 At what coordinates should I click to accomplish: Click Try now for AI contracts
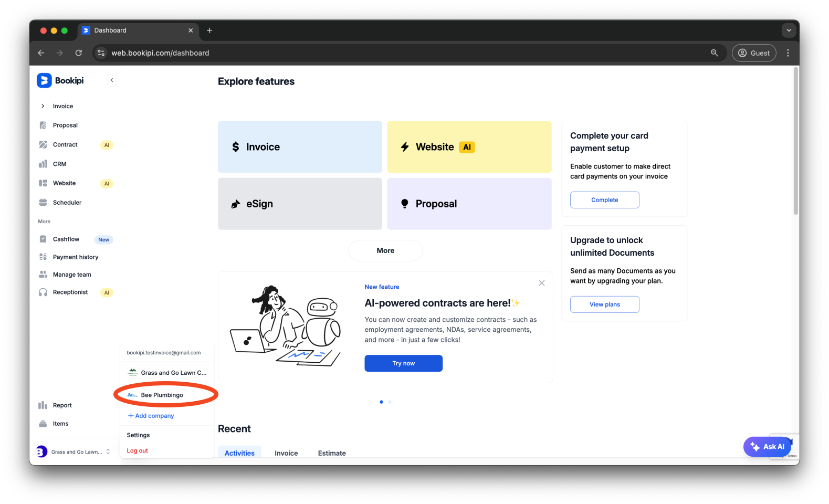403,363
